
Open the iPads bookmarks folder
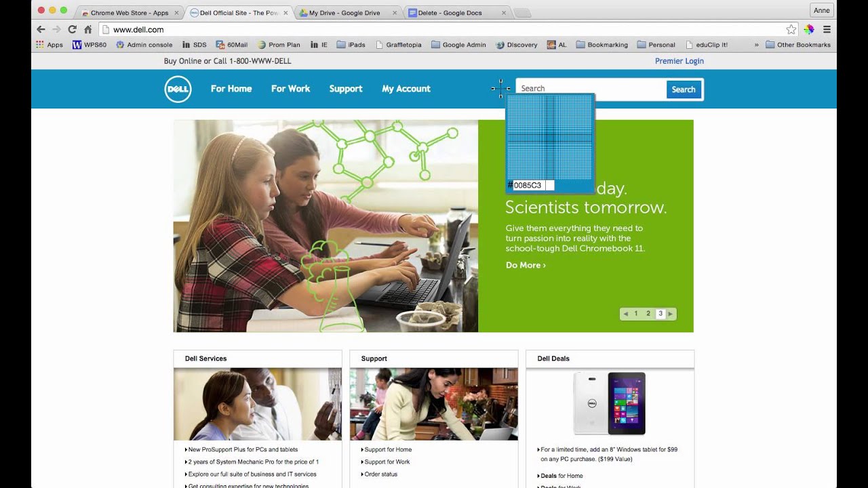(x=351, y=45)
